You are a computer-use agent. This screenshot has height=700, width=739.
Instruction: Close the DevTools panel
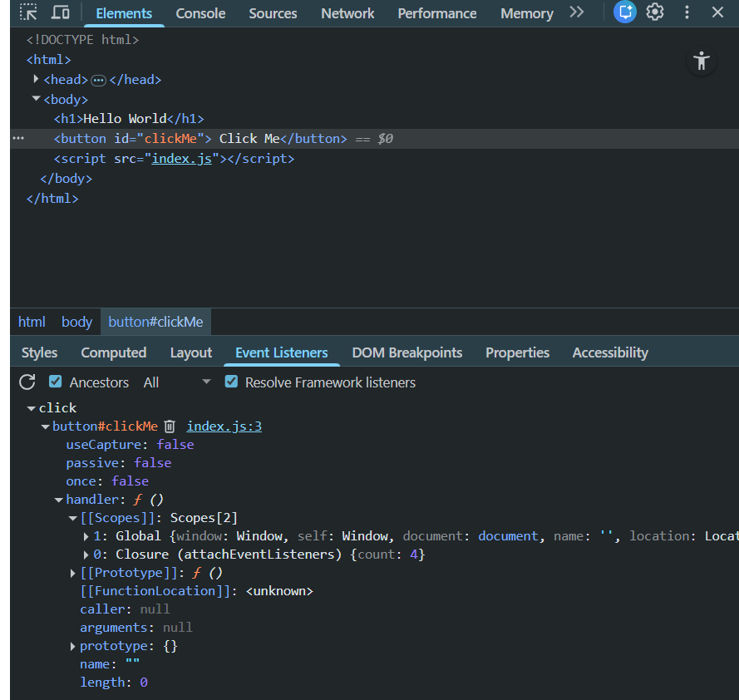(x=717, y=12)
